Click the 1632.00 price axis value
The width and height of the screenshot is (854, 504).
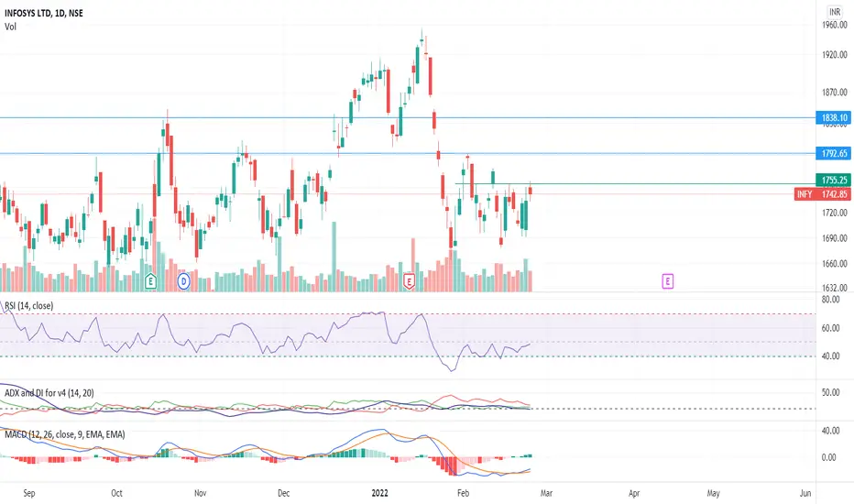tap(835, 287)
